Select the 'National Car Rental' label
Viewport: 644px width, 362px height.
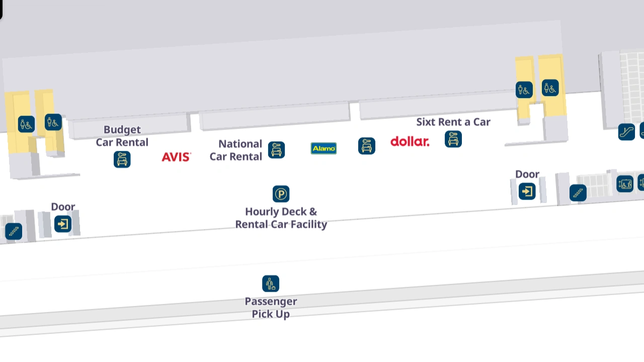(236, 150)
